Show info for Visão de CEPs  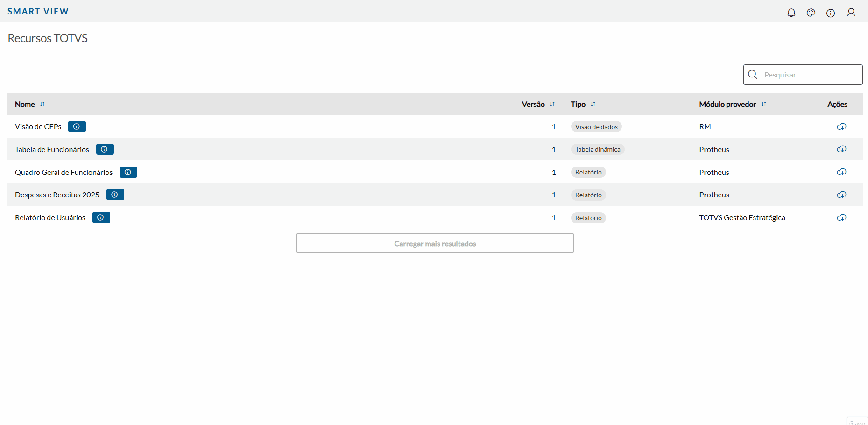pyautogui.click(x=77, y=126)
